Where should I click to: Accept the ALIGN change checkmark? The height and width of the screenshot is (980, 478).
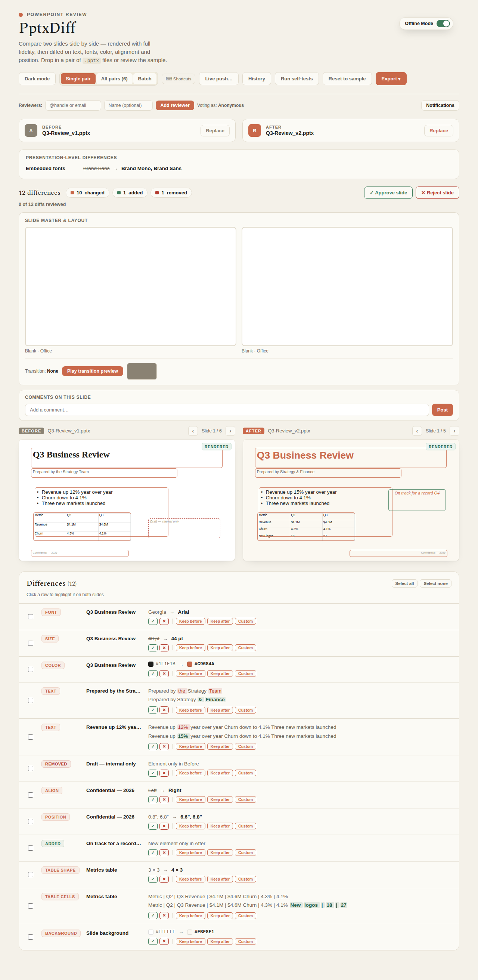153,800
